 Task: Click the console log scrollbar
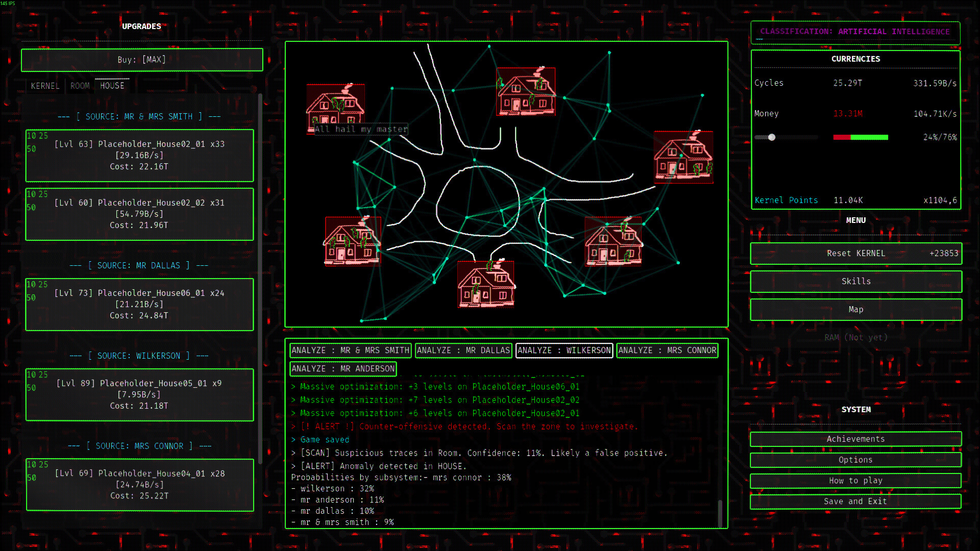click(720, 513)
